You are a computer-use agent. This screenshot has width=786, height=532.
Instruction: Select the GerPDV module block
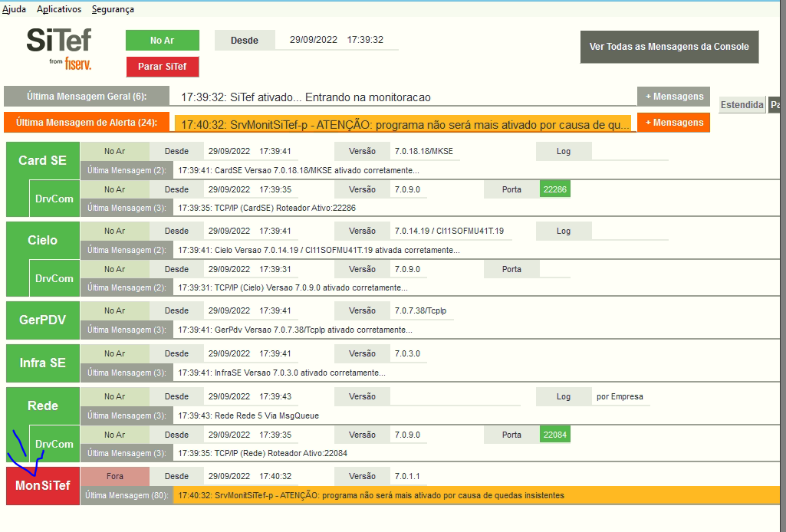(43, 320)
